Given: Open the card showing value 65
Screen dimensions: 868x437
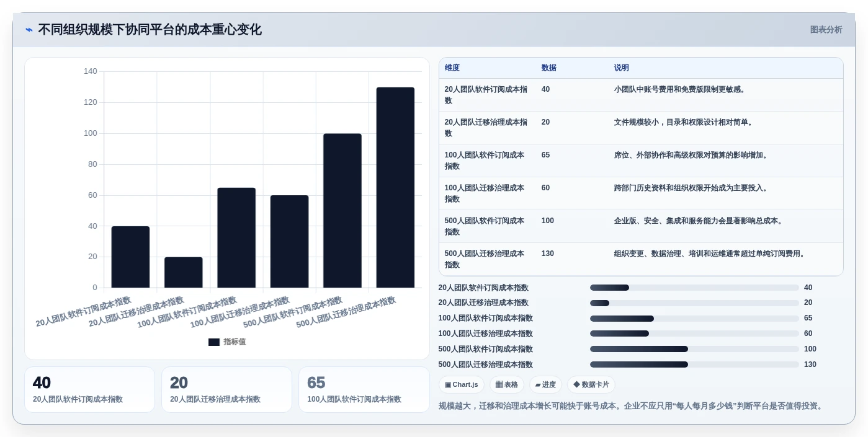Looking at the screenshot, I should [364, 390].
